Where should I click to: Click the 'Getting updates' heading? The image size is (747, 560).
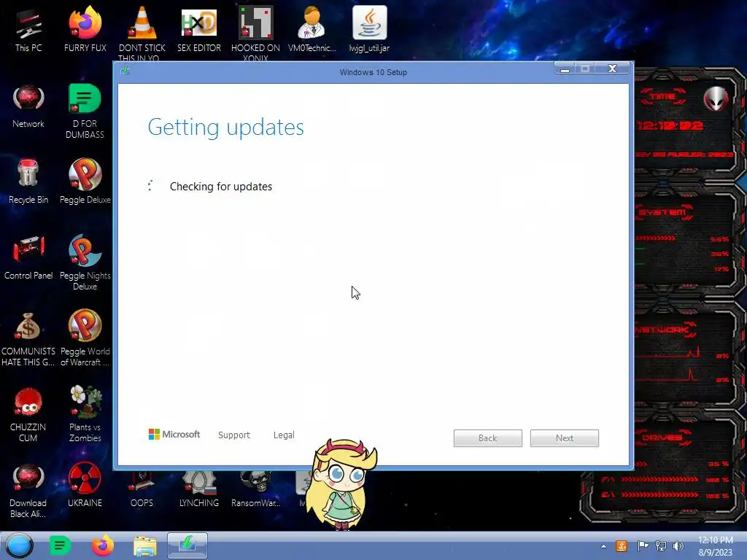225,127
